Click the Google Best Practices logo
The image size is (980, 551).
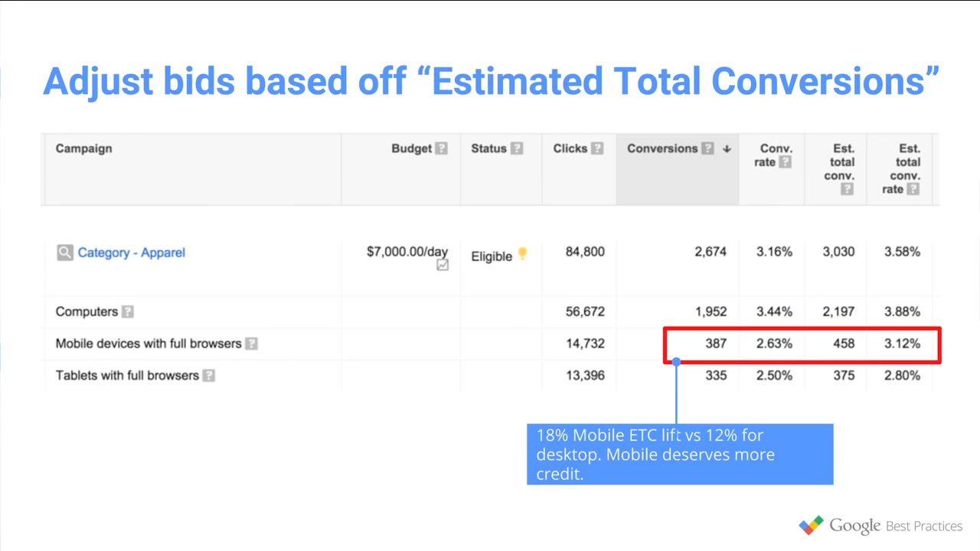point(880,526)
